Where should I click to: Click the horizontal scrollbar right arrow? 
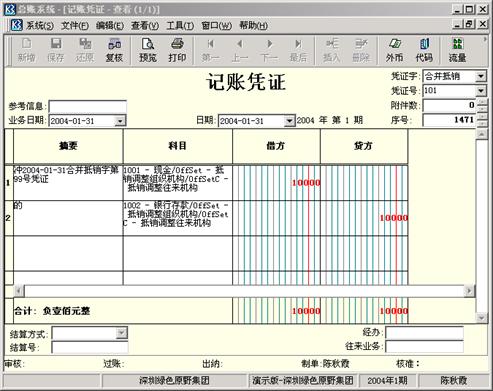[x=469, y=291]
